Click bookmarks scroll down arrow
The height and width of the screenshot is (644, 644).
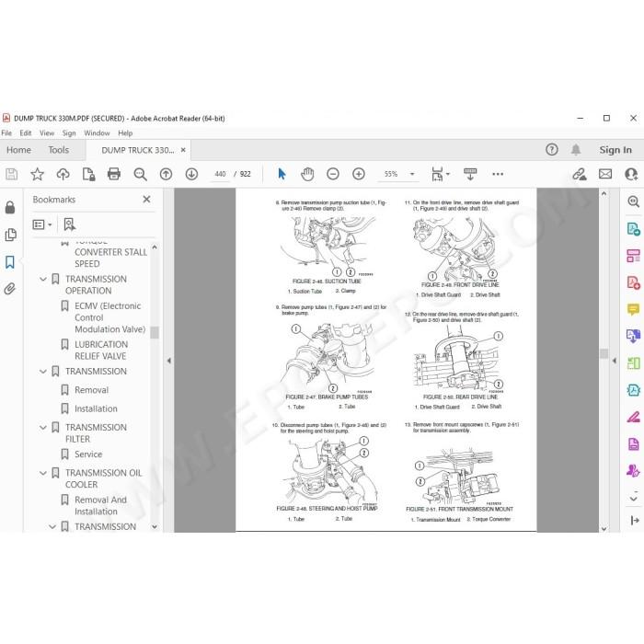tap(155, 527)
